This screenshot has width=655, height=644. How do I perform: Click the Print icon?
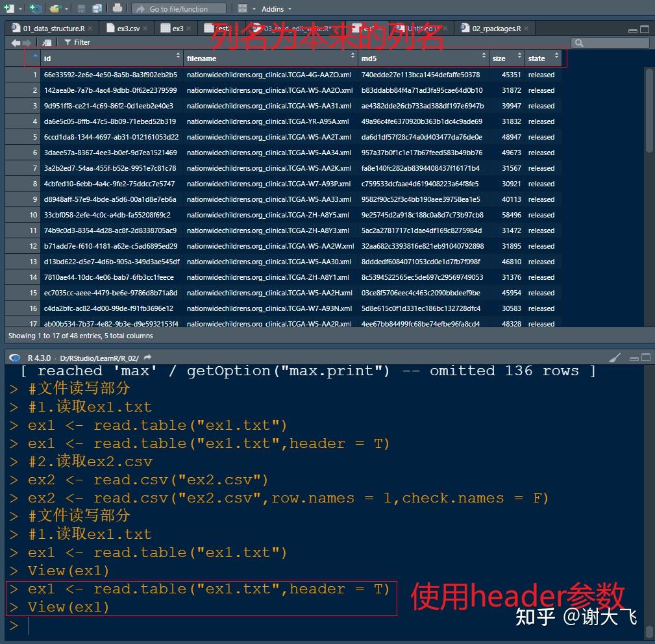pos(117,8)
